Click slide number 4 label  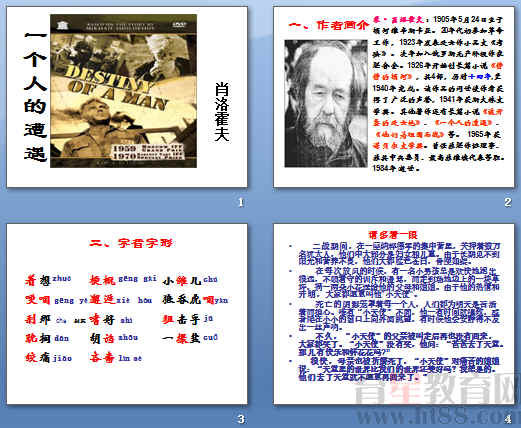(508, 419)
